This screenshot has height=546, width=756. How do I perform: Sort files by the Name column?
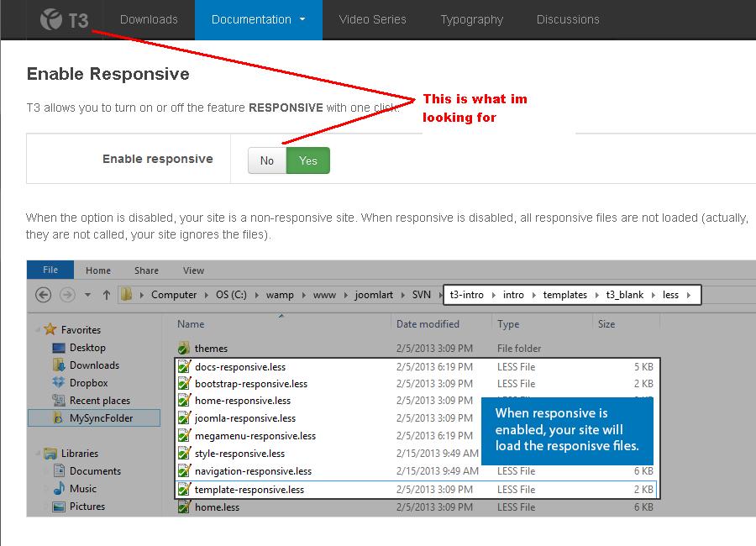pos(191,324)
